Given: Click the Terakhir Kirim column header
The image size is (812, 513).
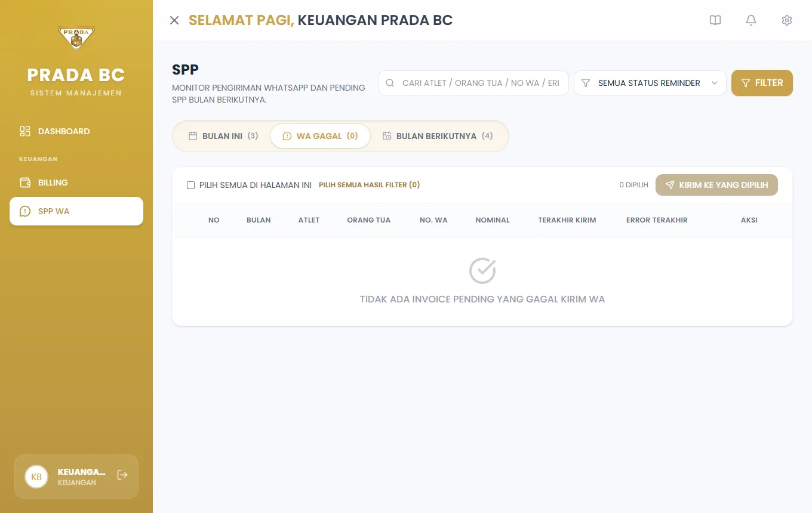Looking at the screenshot, I should click(567, 220).
